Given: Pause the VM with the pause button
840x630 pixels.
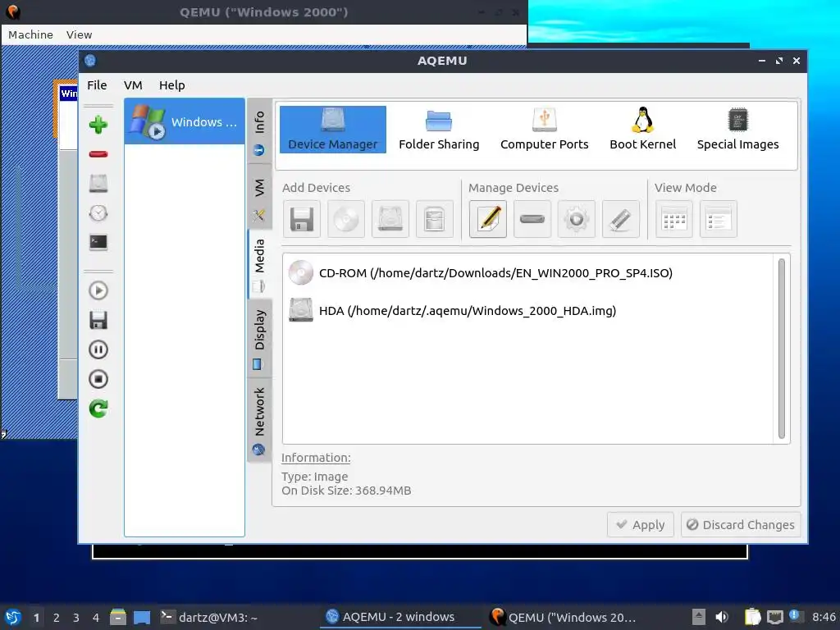Looking at the screenshot, I should tap(98, 349).
